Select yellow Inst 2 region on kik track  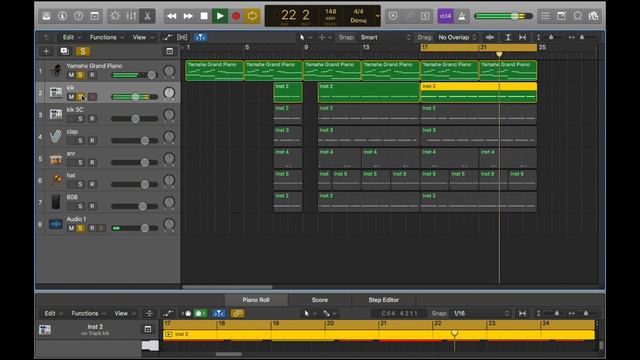pos(478,92)
